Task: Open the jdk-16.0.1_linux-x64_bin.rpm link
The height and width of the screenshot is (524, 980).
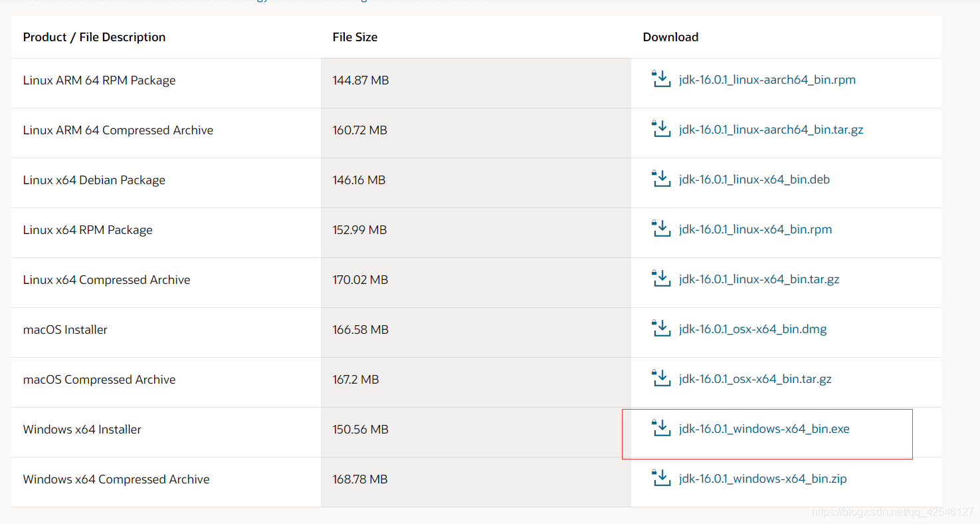Action: click(x=755, y=229)
